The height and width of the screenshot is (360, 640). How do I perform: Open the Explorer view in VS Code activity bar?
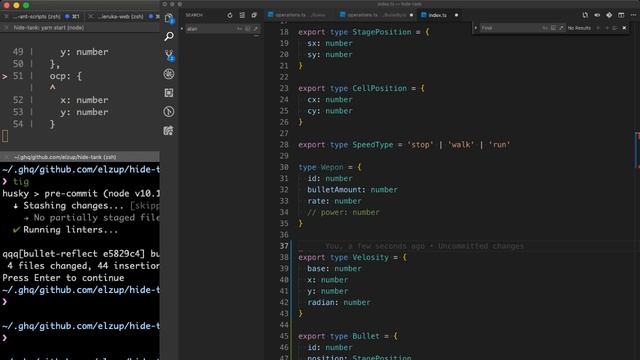[x=169, y=18]
